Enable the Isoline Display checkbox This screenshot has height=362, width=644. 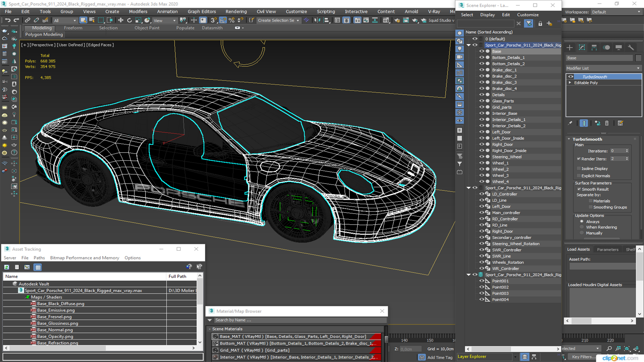point(579,169)
